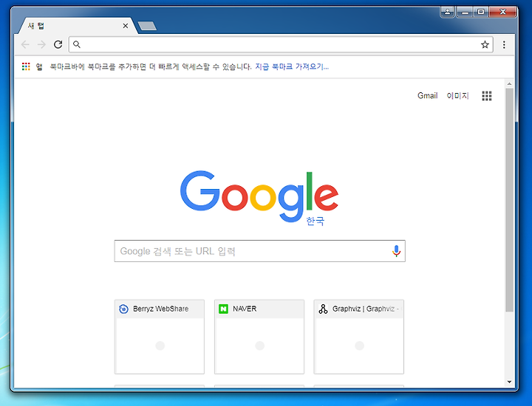Click the address bar field
The height and width of the screenshot is (406, 532).
281,44
